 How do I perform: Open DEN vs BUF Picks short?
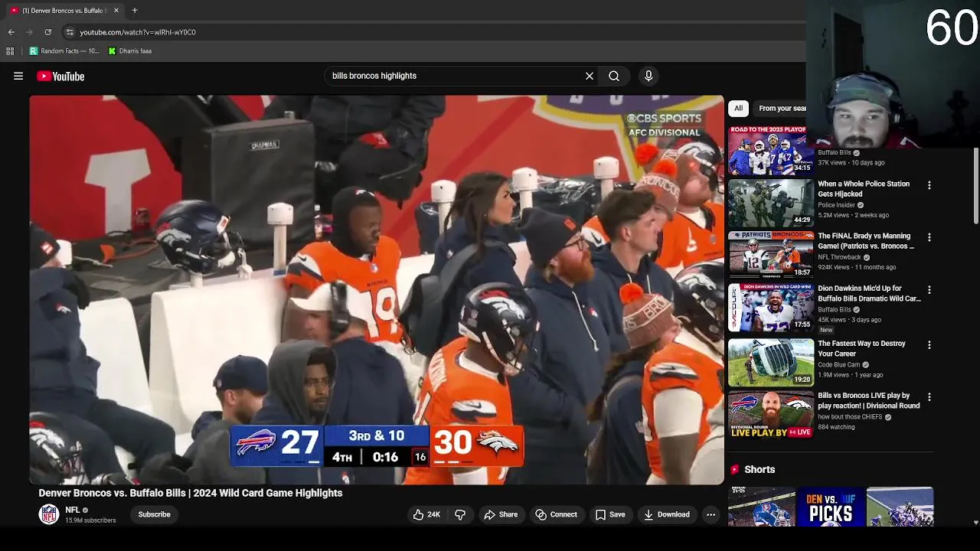[831, 507]
